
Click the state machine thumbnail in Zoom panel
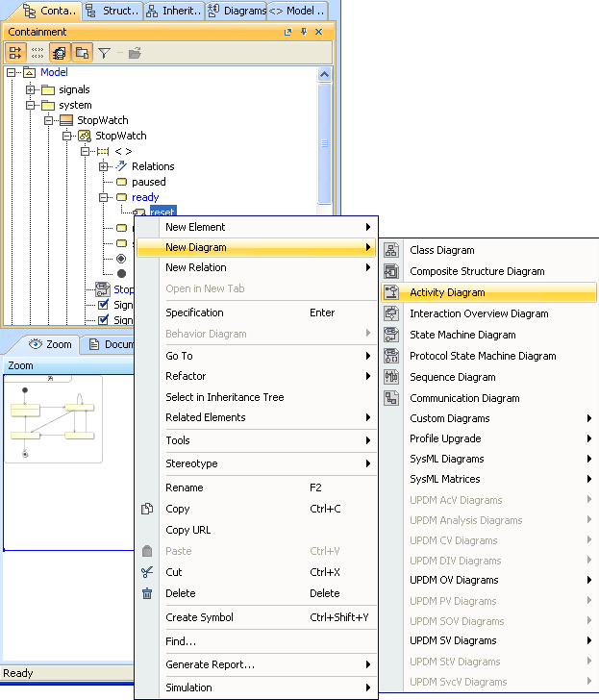[54, 418]
